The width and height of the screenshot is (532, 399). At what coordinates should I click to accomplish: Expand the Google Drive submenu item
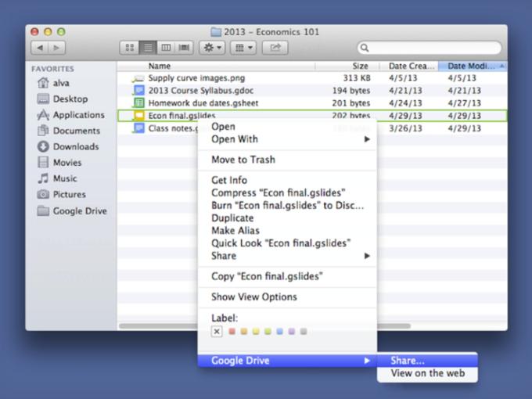287,361
